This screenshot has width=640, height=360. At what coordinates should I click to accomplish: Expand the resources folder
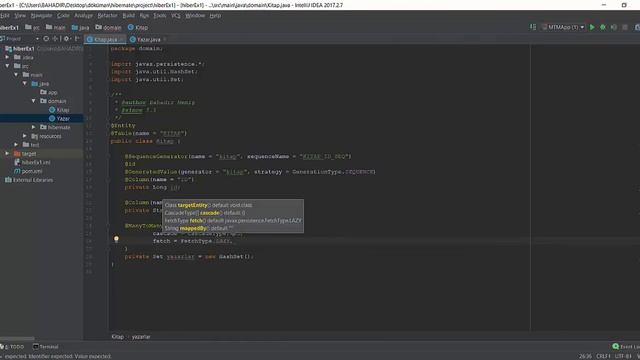coord(25,136)
